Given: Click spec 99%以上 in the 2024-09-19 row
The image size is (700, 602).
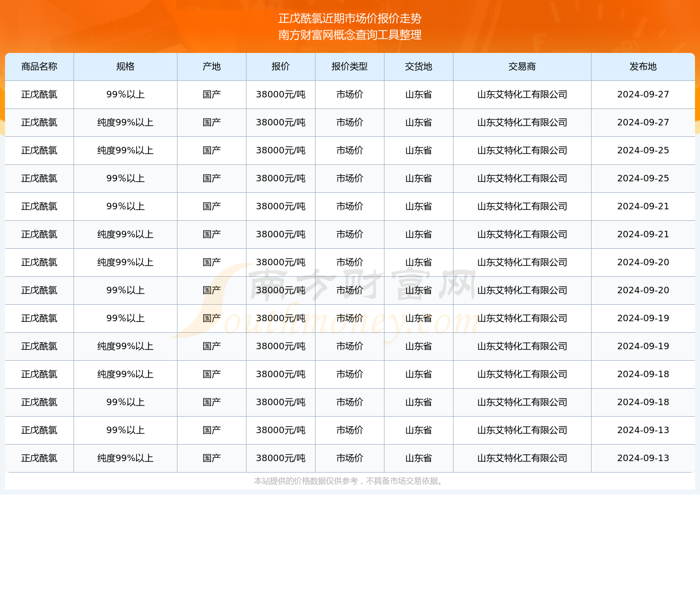Looking at the screenshot, I should click(125, 318).
